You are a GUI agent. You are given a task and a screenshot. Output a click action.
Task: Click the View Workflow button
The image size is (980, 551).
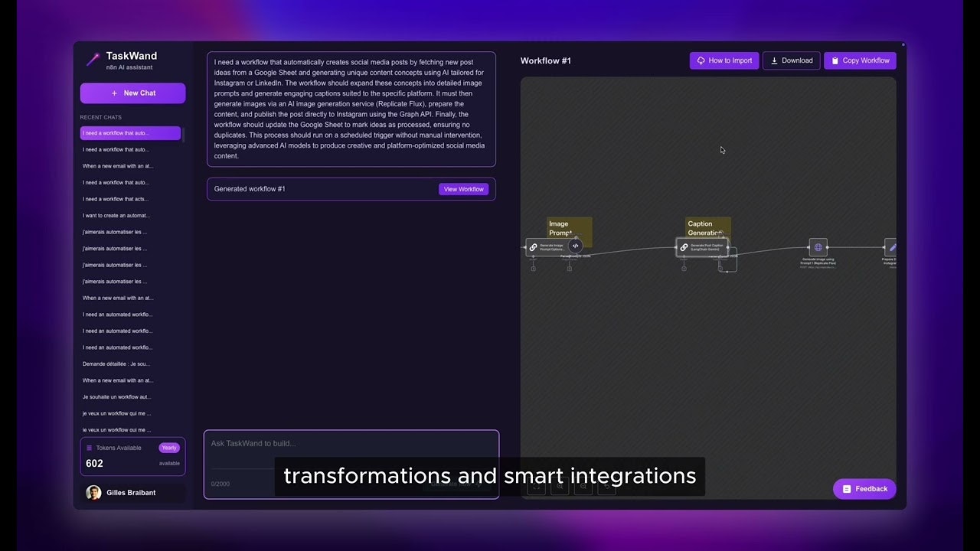tap(463, 189)
